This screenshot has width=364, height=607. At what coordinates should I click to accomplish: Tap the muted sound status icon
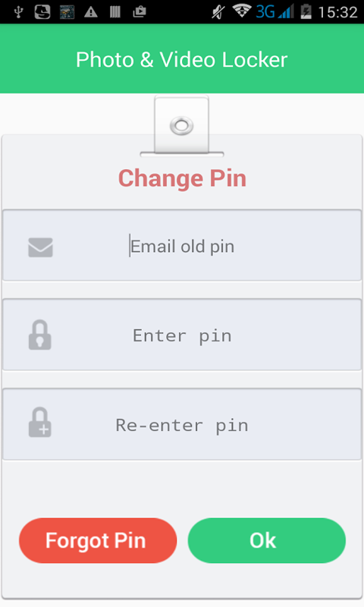pyautogui.click(x=218, y=12)
